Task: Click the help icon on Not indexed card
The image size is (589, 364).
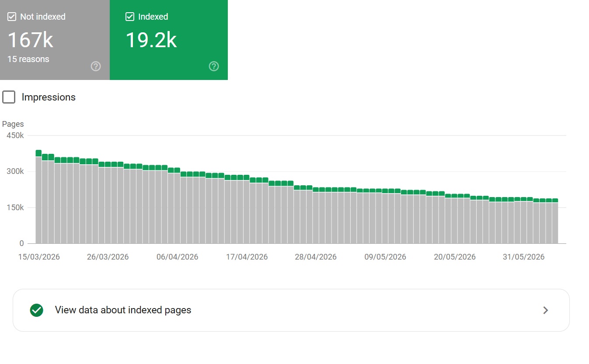Action: coord(96,66)
